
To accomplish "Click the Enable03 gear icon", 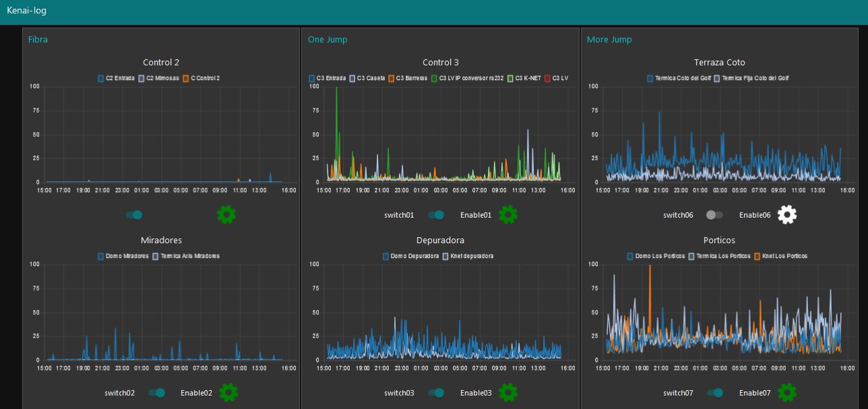I will click(508, 392).
